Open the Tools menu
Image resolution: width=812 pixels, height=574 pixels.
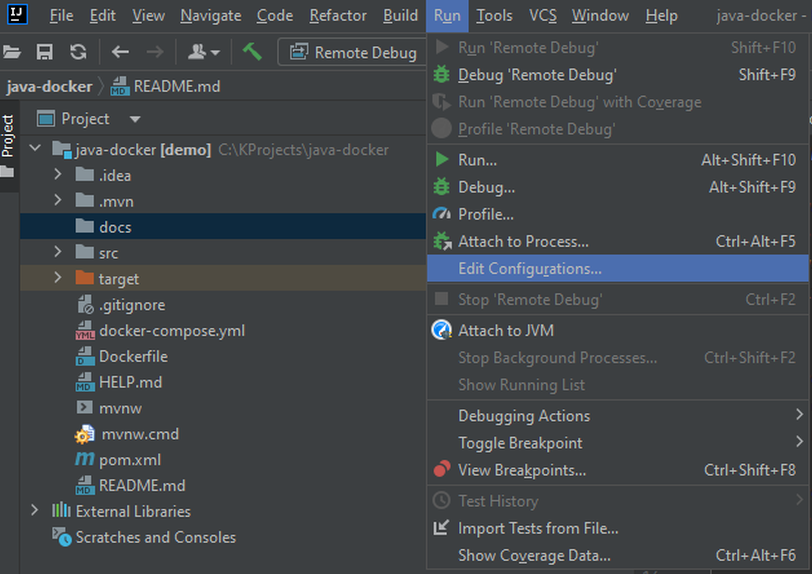point(495,16)
